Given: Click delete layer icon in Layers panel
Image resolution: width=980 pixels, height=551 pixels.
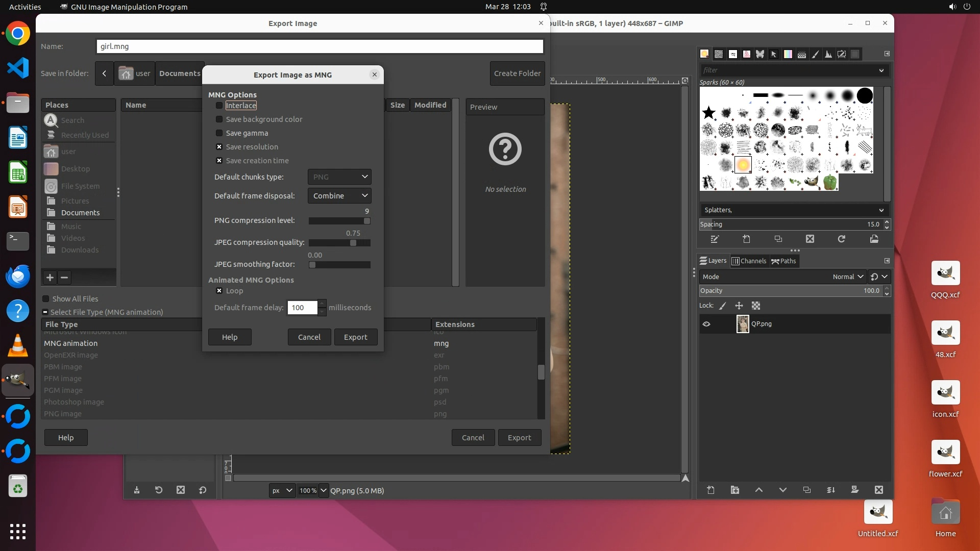Looking at the screenshot, I should click(878, 490).
